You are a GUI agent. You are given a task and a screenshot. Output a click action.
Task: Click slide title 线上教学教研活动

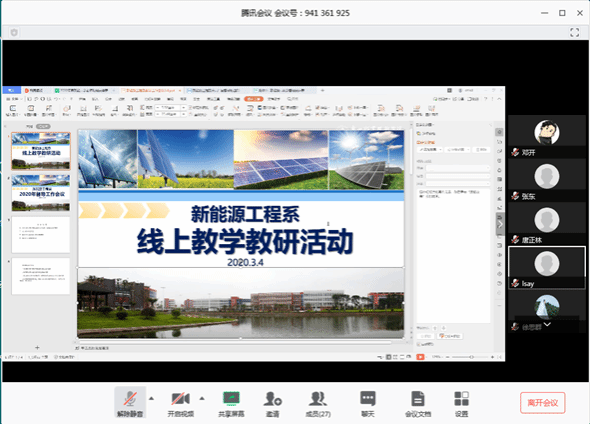[x=245, y=241]
